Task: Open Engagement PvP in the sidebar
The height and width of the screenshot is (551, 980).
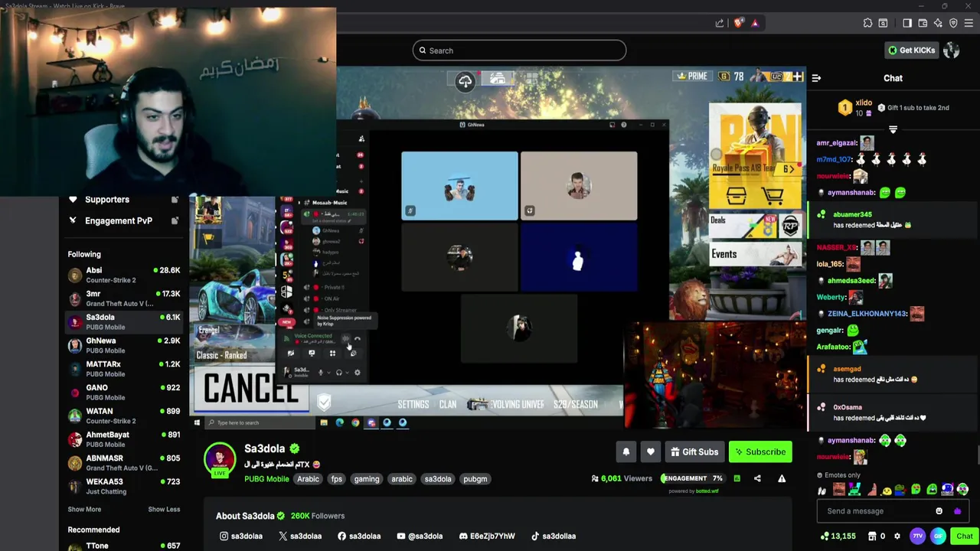Action: pos(122,221)
